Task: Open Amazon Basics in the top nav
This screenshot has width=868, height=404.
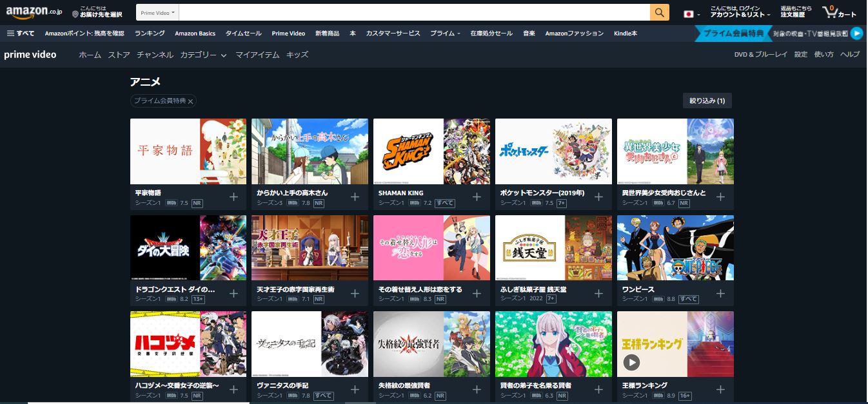Action: (x=195, y=34)
